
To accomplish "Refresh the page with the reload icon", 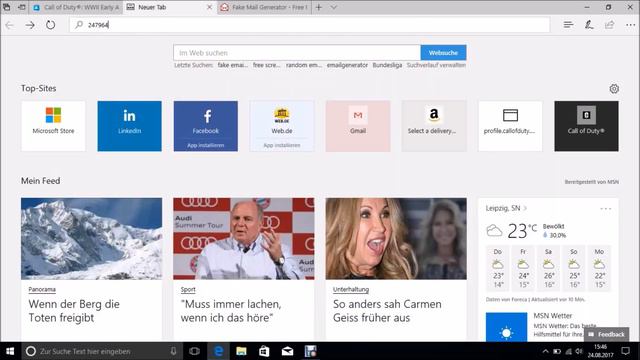I will coord(51,25).
